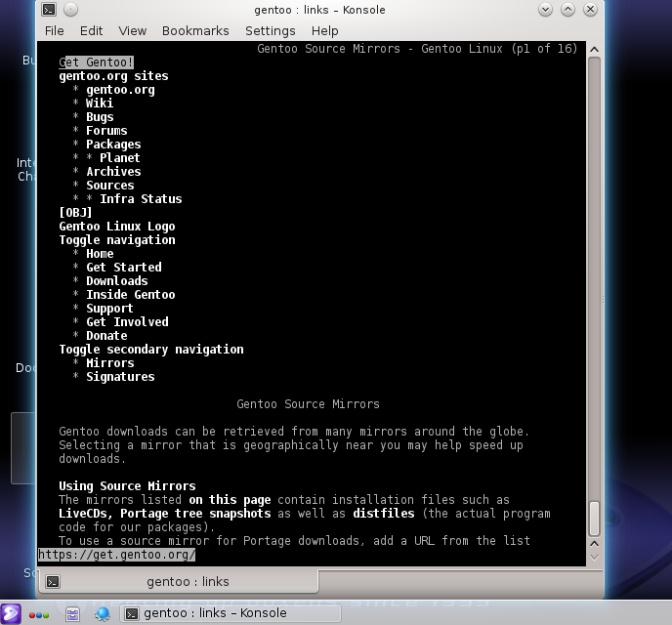
Task: Follow the 'Get Gentoo!' link
Action: pos(97,62)
